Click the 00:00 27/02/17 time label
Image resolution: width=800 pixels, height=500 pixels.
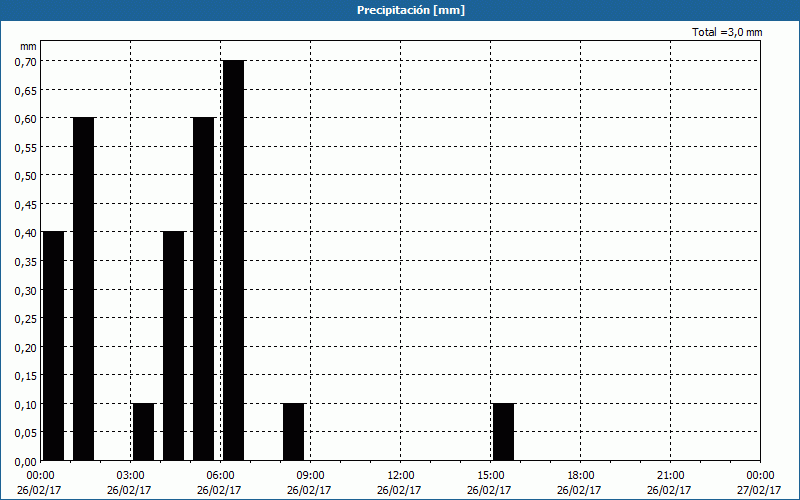click(759, 483)
